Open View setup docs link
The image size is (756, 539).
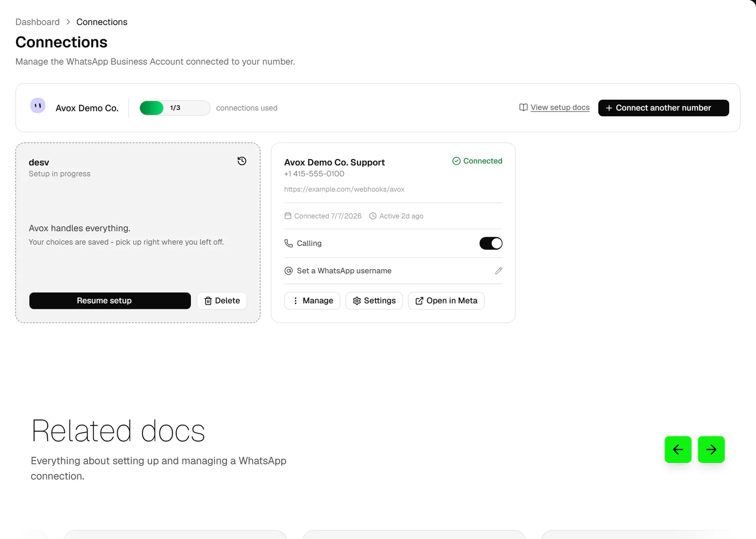[x=560, y=108]
